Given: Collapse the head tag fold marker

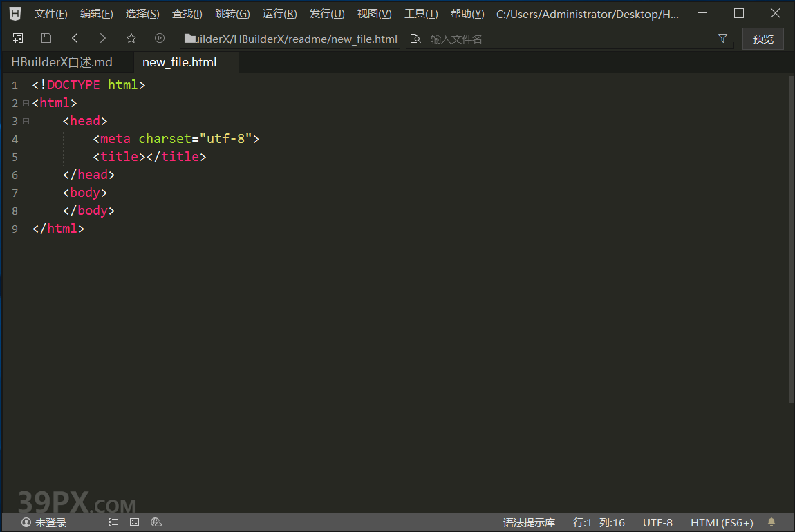Looking at the screenshot, I should [26, 122].
